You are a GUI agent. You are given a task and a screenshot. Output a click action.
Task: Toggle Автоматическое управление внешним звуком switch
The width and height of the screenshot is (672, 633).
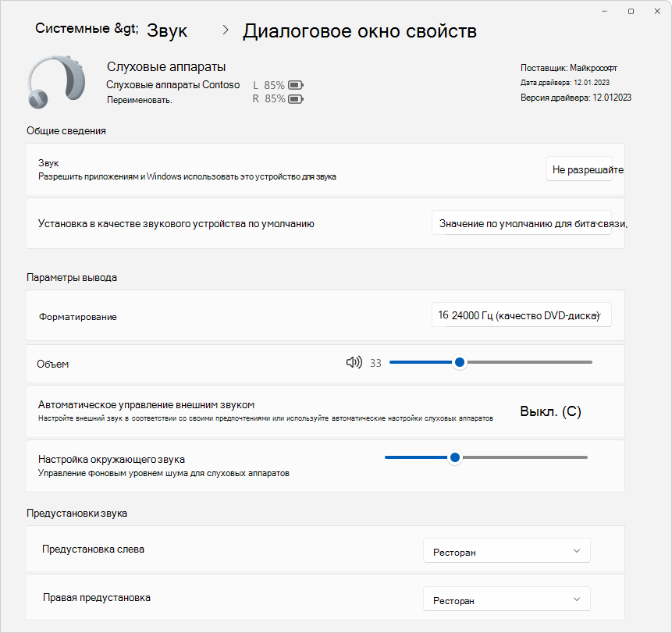(x=550, y=411)
